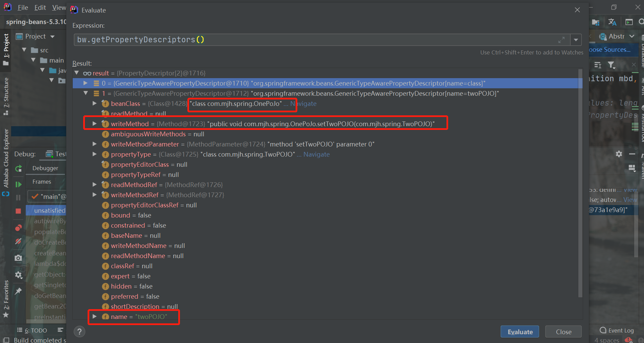Screen dimensions: 644x343
Task: Collapse array element 1 name=twoPOJO
Action: pos(86,93)
